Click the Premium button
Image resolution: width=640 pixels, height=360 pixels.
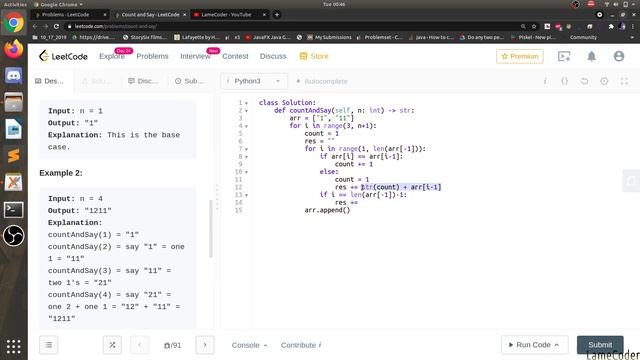point(520,56)
